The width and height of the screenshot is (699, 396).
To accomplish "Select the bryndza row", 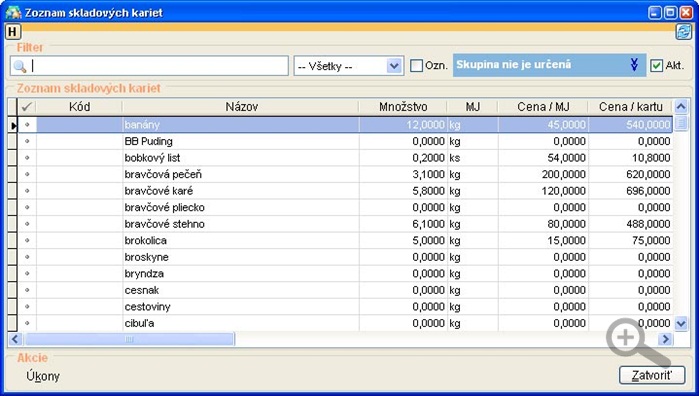I will 345,273.
